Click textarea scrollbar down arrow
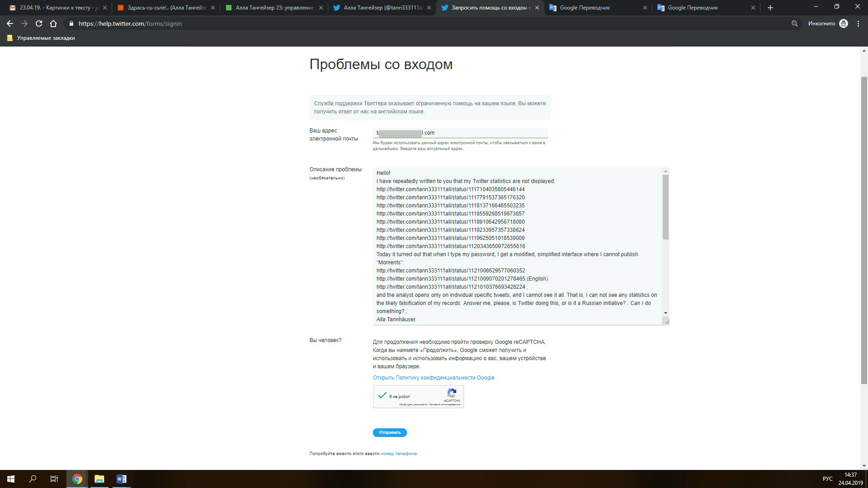This screenshot has width=868, height=488. [x=665, y=313]
